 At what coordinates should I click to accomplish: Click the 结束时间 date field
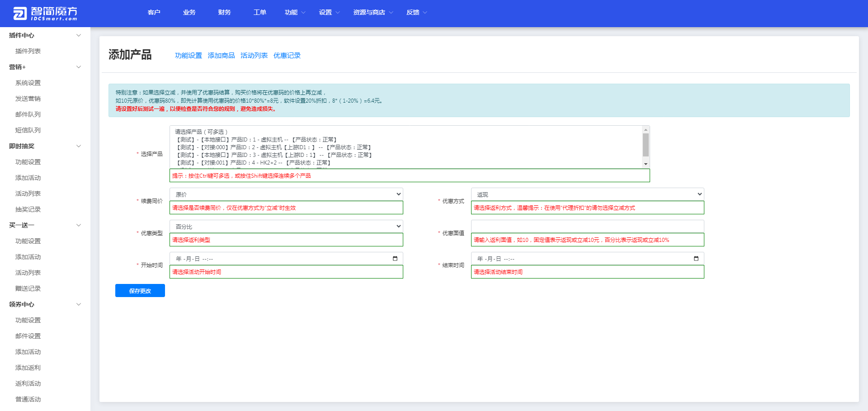pyautogui.click(x=587, y=259)
